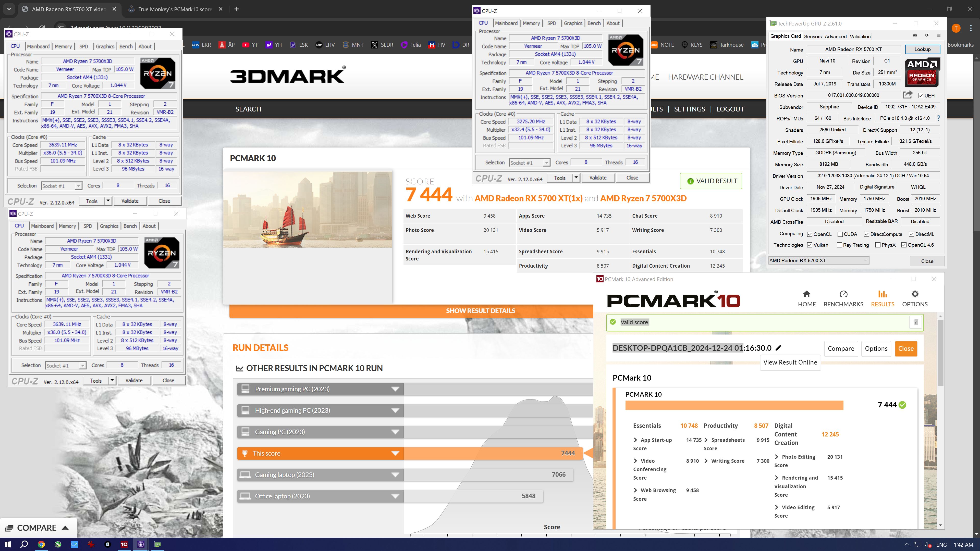980x551 pixels.
Task: Open RESULTS in PCMark 10 app
Action: point(883,298)
